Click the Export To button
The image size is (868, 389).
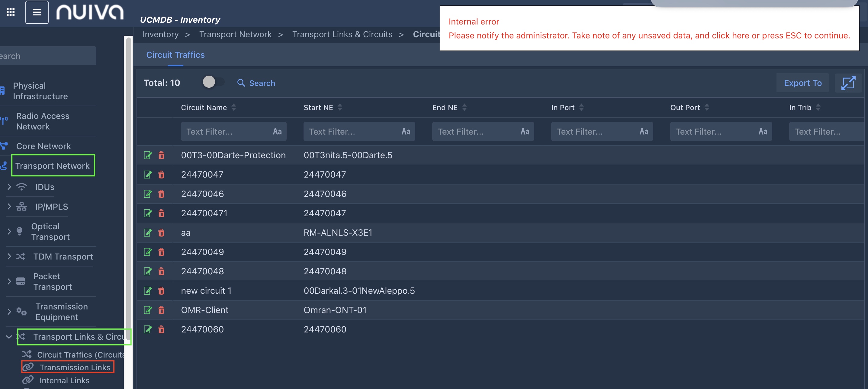point(802,83)
